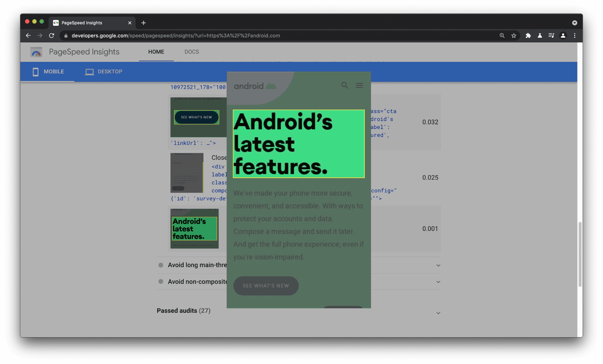
Task: Open the DOCS link in PageSpeed Insights
Action: [x=192, y=52]
